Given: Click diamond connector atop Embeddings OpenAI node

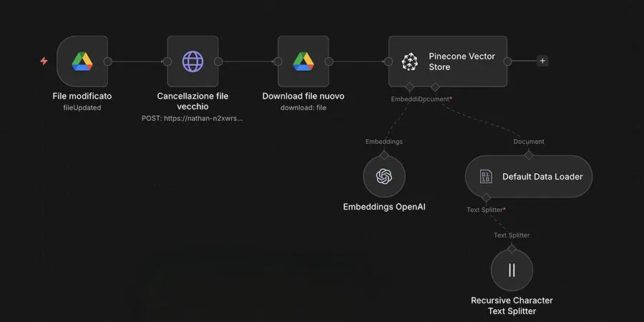Looking at the screenshot, I should [384, 155].
